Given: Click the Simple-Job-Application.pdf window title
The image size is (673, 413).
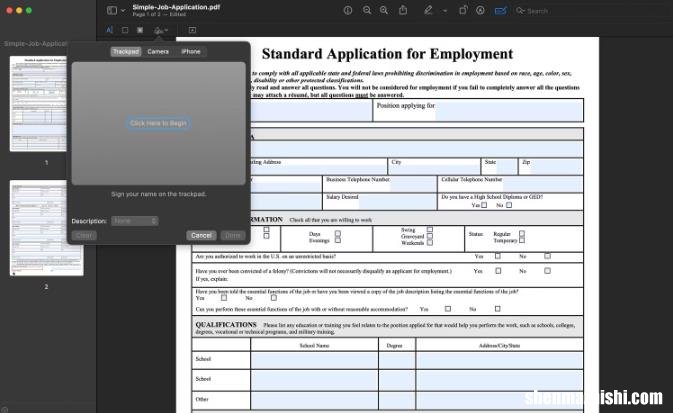Looking at the screenshot, I should click(176, 7).
